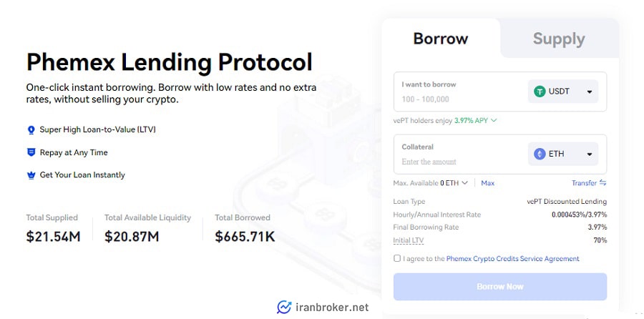644x319 pixels.
Task: Click the Super High LTV badge icon
Action: [31, 130]
